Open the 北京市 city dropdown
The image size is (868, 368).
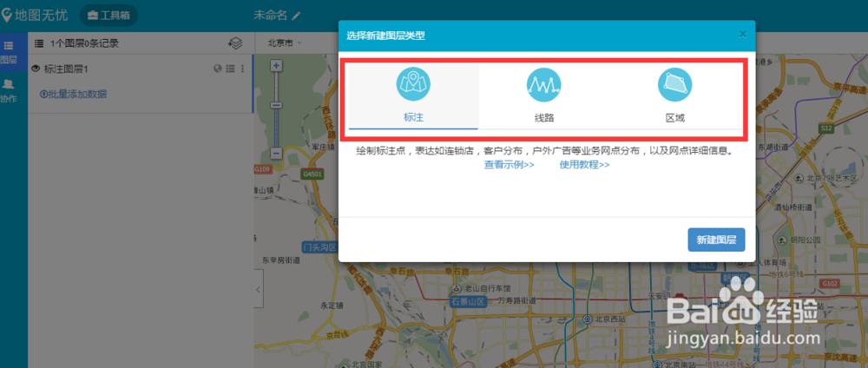285,43
